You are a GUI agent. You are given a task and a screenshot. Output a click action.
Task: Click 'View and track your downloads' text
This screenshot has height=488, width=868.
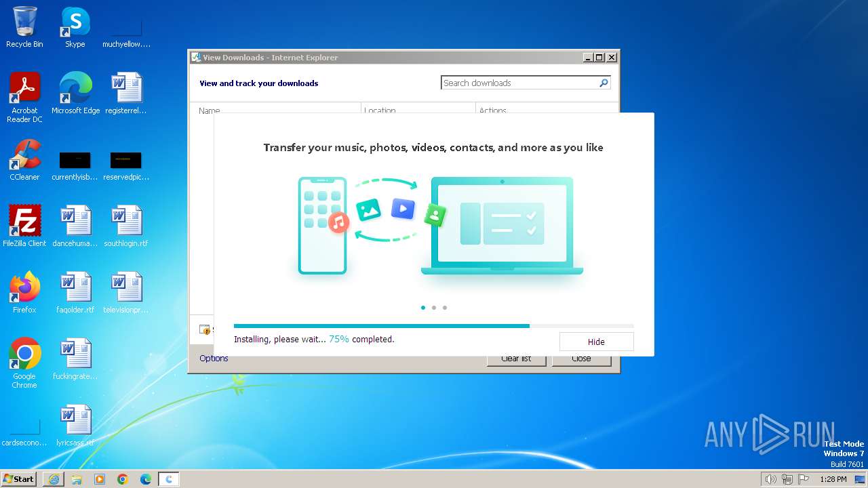click(258, 83)
